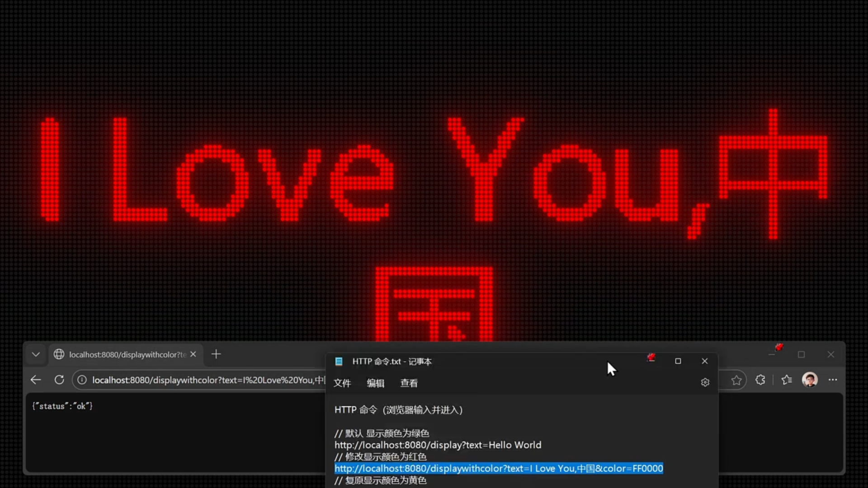Viewport: 868px width, 488px height.
Task: Open the 查看 menu in Notepad
Action: [x=409, y=383]
